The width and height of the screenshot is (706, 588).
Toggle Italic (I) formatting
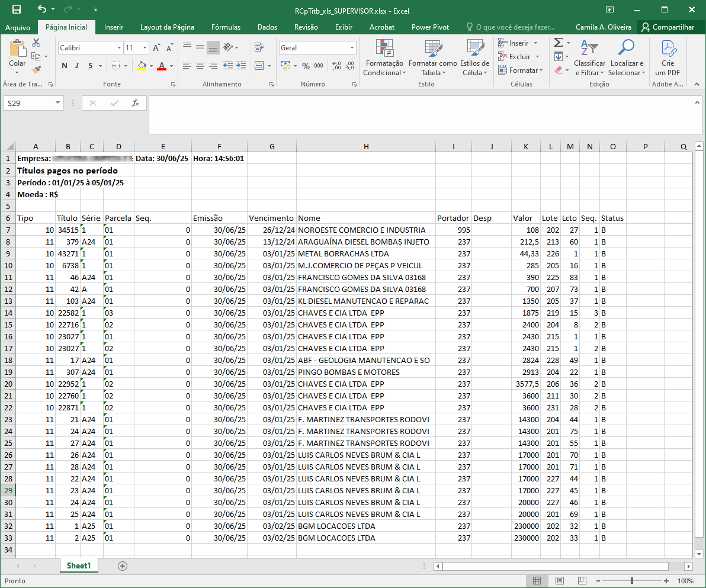pyautogui.click(x=77, y=66)
